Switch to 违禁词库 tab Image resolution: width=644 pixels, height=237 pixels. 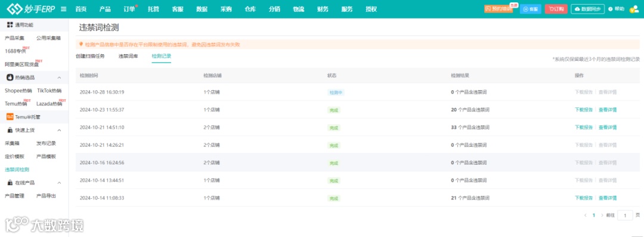point(128,56)
